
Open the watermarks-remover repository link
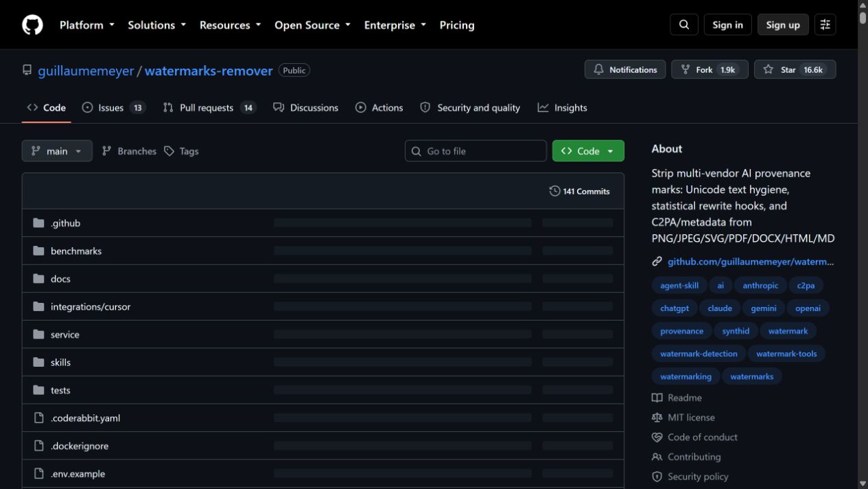[x=209, y=71]
